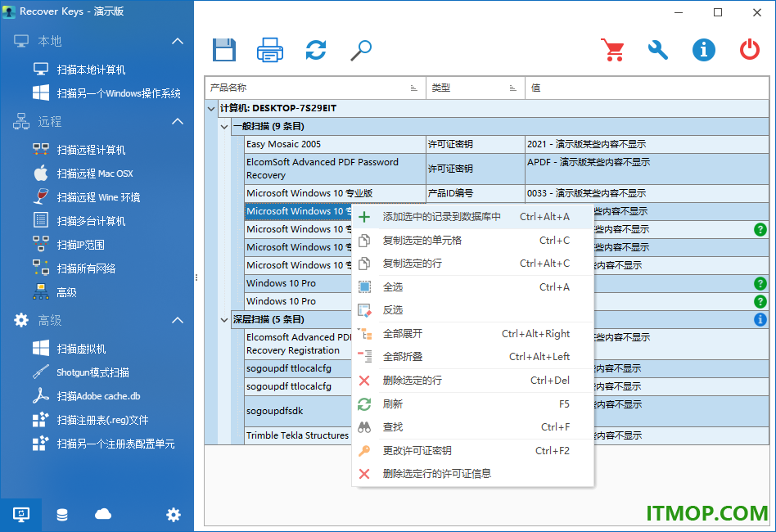Collapse the 一般扫描 (9 条目) group
Screen dimensions: 776x532
224,127
